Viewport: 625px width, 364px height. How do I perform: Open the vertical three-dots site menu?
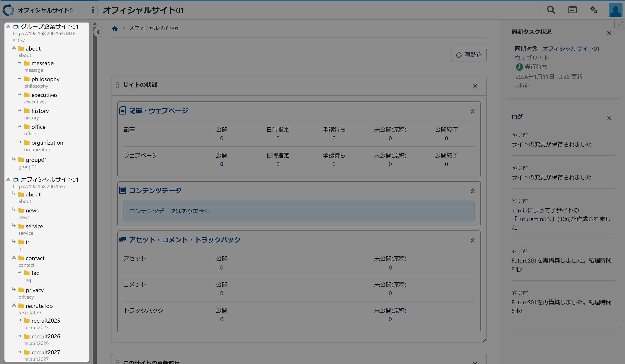(x=93, y=10)
